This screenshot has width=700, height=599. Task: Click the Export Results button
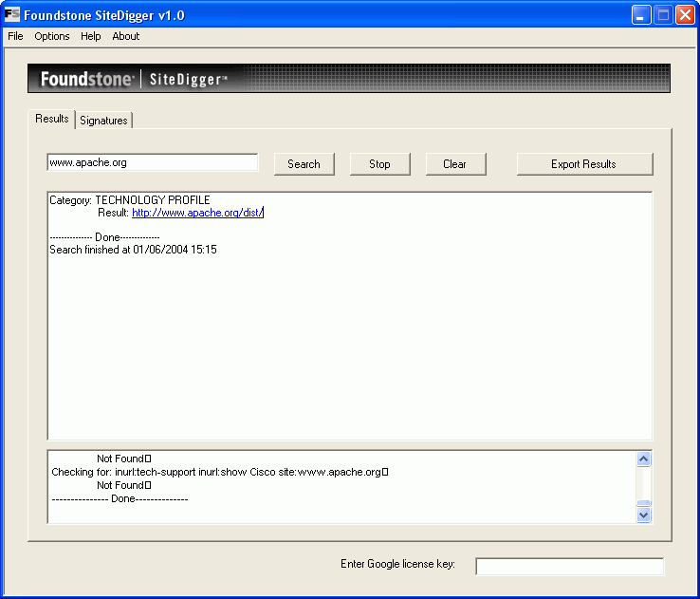pyautogui.click(x=585, y=164)
